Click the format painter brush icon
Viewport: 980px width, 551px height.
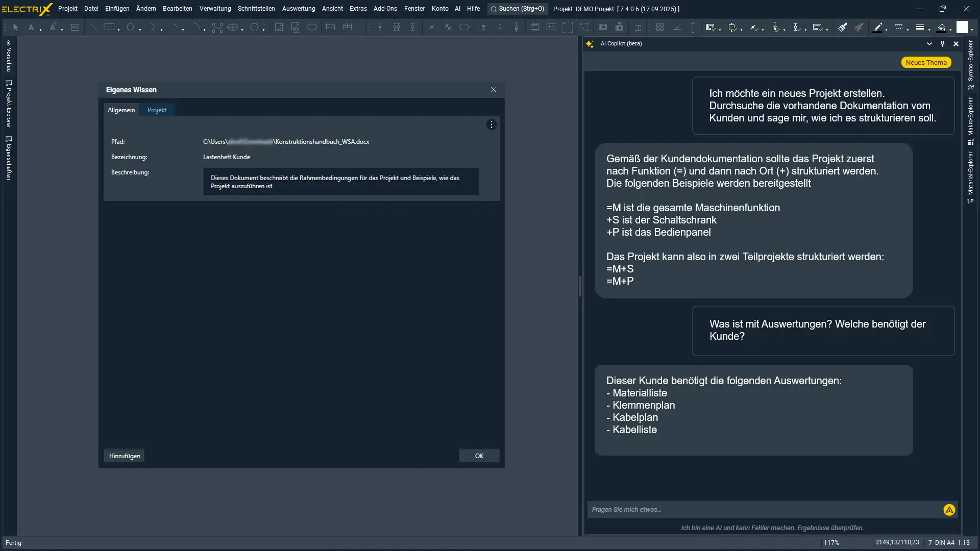pyautogui.click(x=843, y=28)
